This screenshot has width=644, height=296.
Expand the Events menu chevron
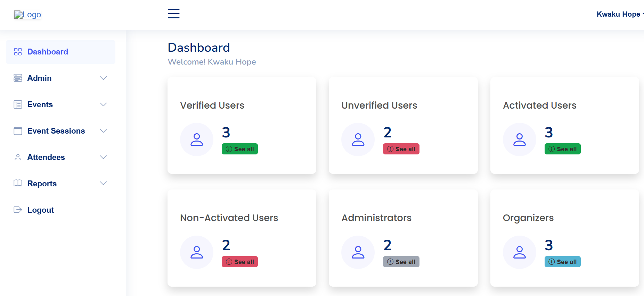click(x=103, y=104)
